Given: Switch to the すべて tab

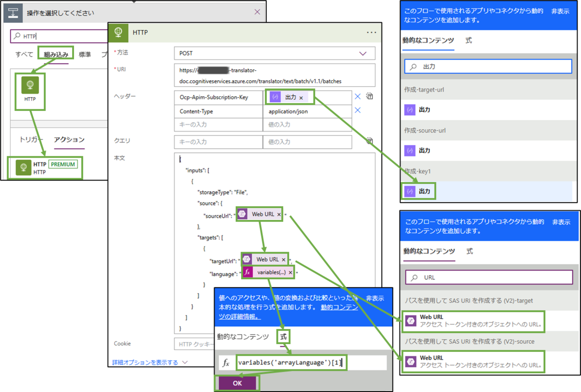Looking at the screenshot, I should click(24, 54).
